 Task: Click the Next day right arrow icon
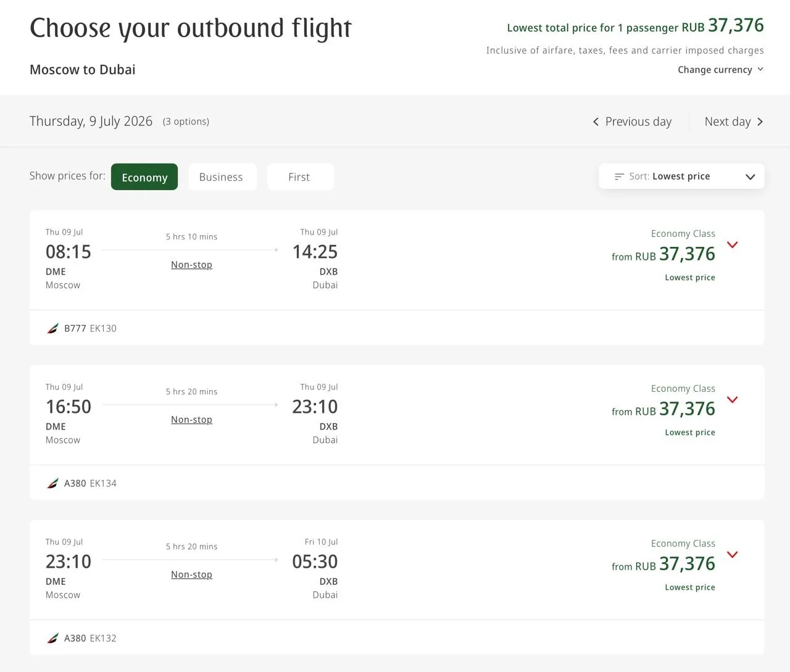760,122
